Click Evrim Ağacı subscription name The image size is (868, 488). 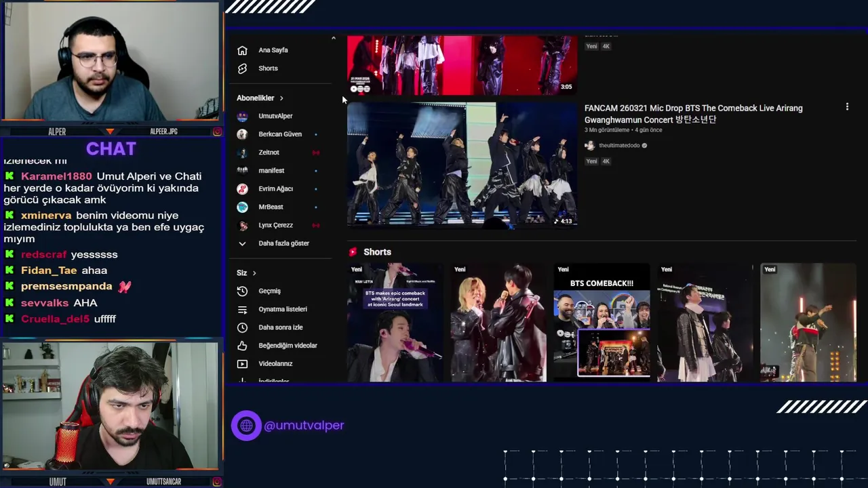[x=275, y=189]
